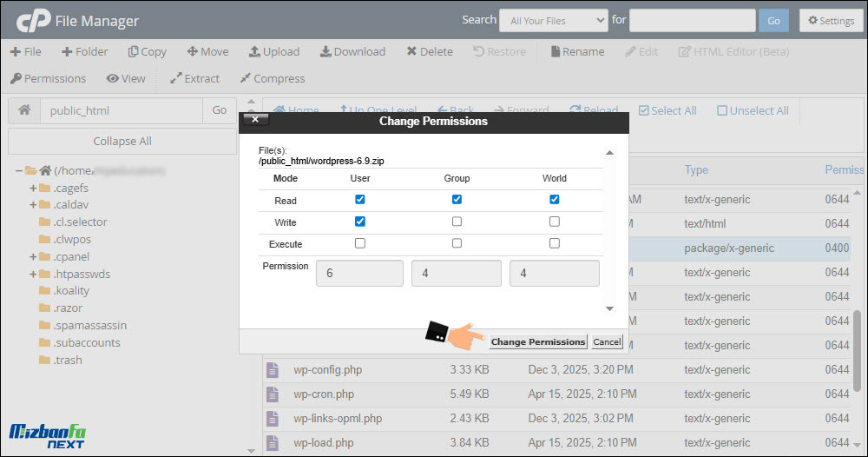Viewport: 868px width, 457px height.
Task: Click the Move toolbar icon
Action: click(x=192, y=52)
